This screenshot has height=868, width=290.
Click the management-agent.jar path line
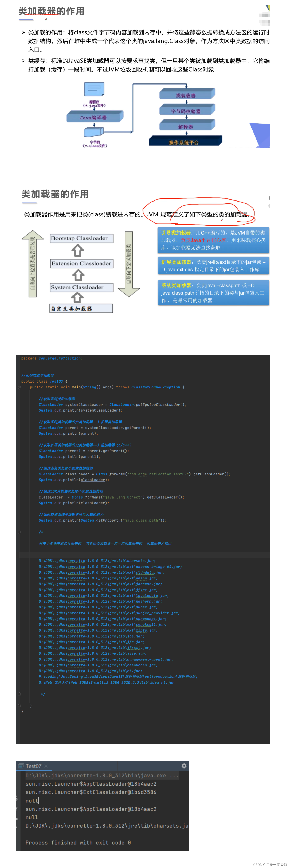click(x=106, y=659)
